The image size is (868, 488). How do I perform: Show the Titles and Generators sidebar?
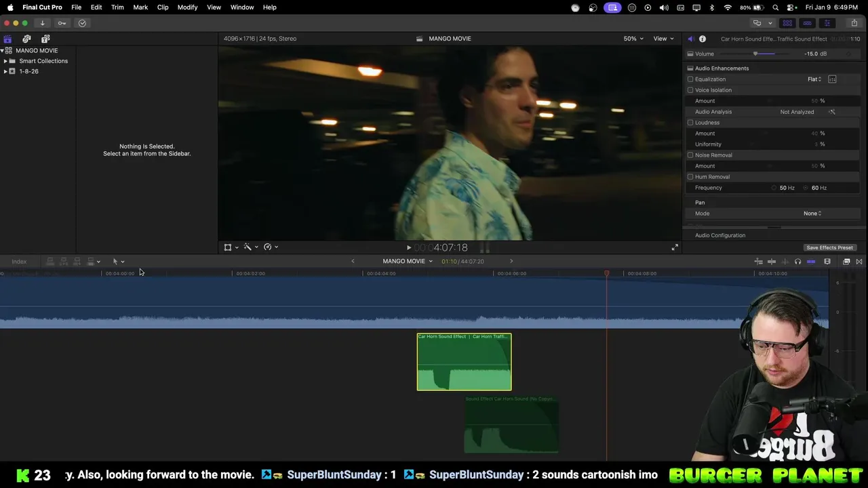coord(45,39)
